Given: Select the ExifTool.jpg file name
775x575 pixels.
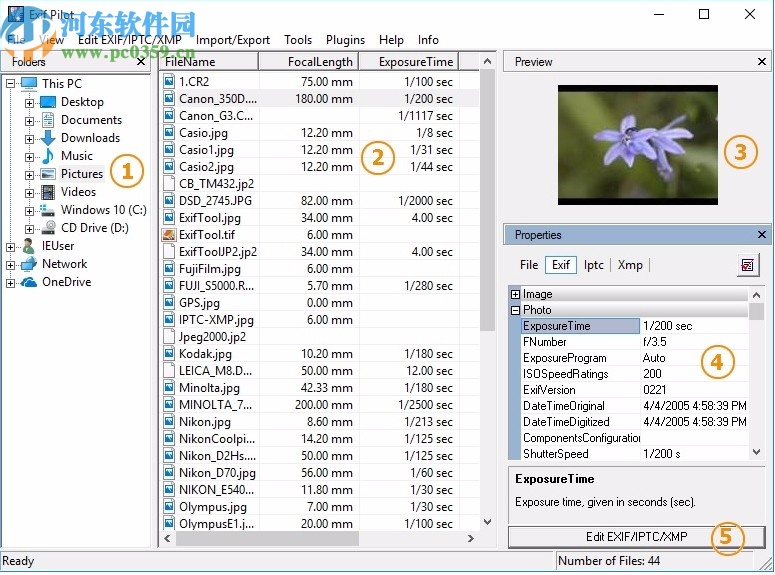Looking at the screenshot, I should (x=210, y=218).
